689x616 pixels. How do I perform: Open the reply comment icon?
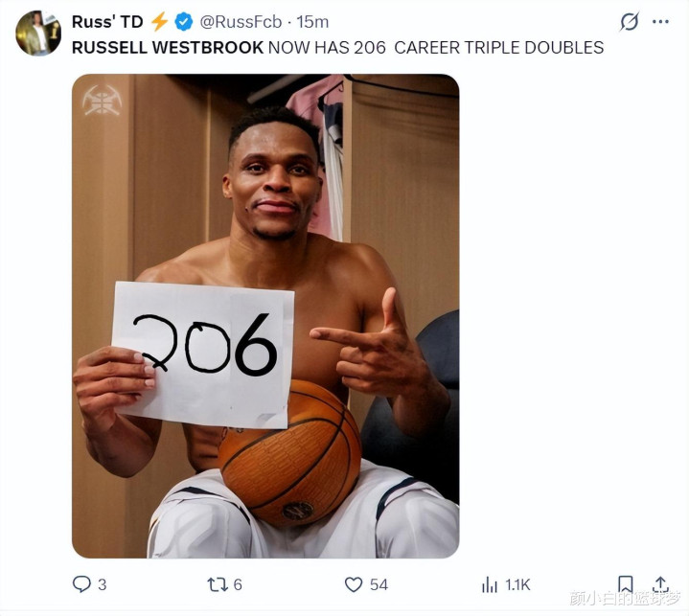click(81, 584)
